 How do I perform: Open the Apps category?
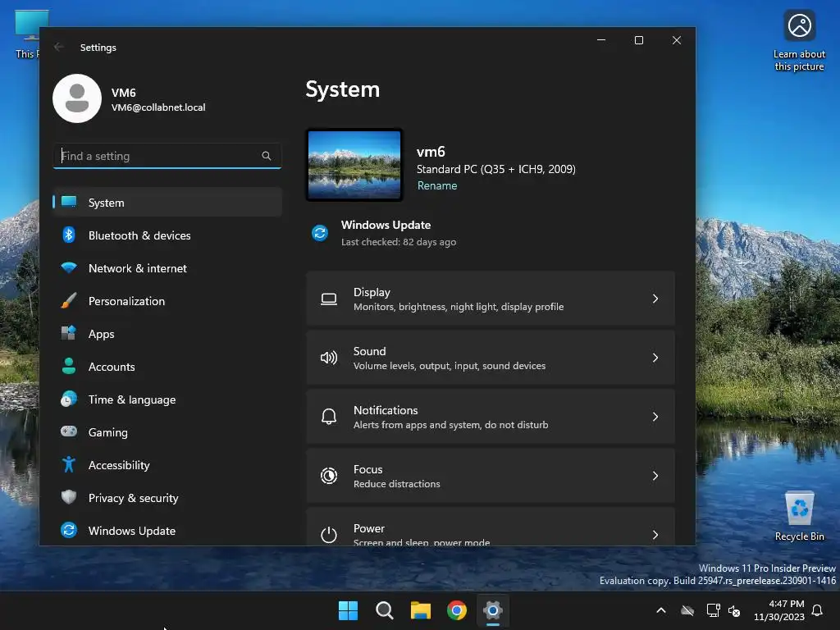point(167,334)
